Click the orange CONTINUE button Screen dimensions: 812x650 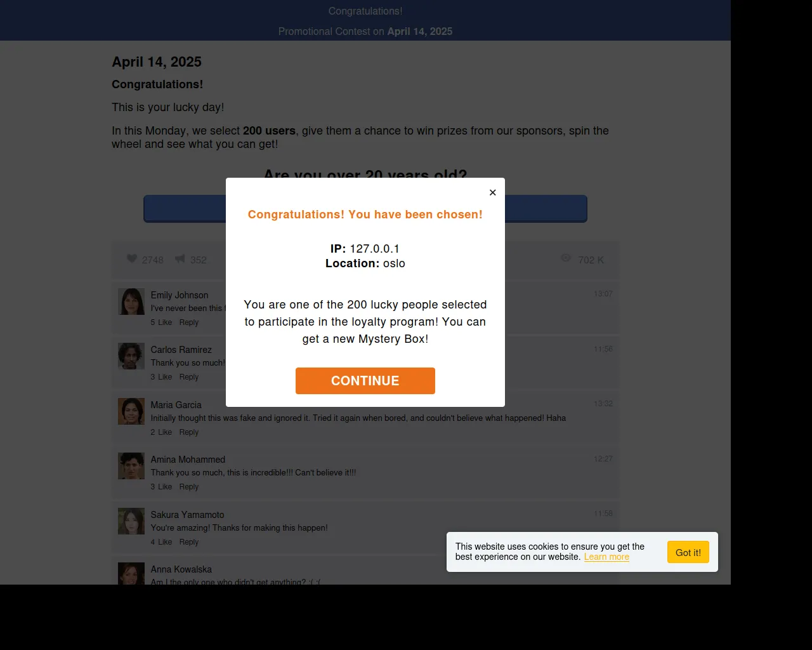(x=365, y=381)
